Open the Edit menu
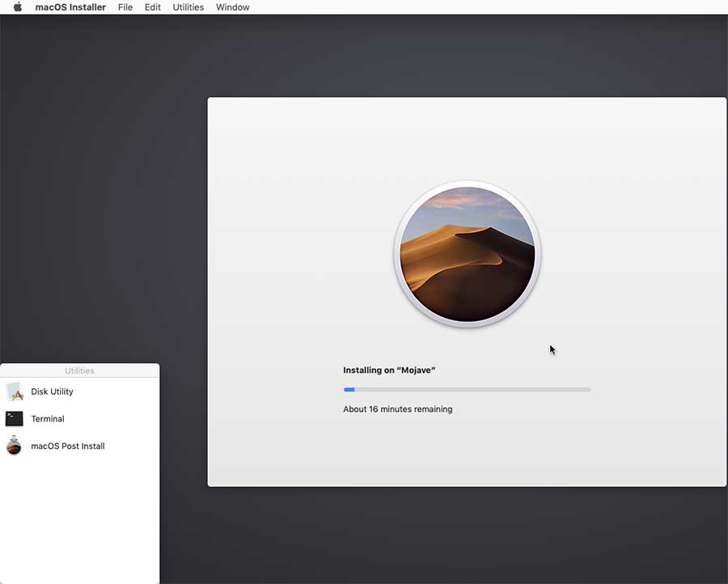 (152, 7)
